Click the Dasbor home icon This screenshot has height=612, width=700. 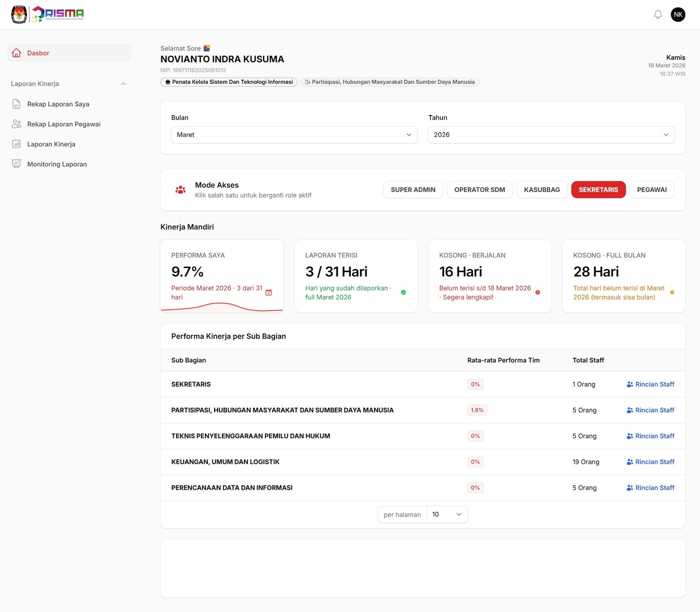click(16, 53)
